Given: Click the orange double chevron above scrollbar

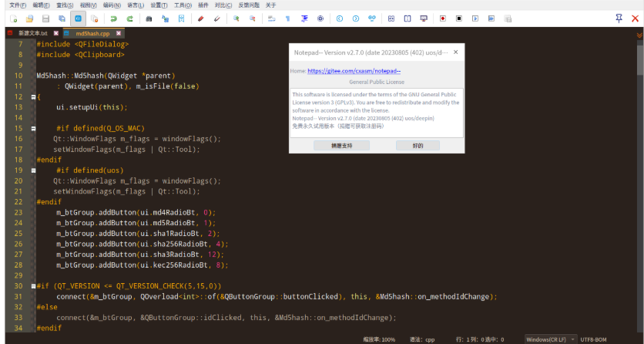Looking at the screenshot, I should coord(639,35).
